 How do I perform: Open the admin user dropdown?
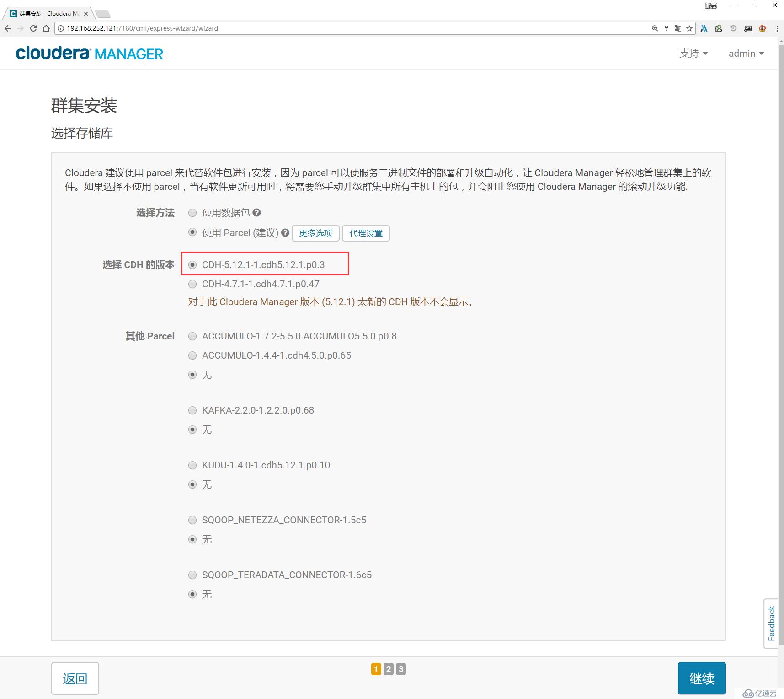click(746, 54)
